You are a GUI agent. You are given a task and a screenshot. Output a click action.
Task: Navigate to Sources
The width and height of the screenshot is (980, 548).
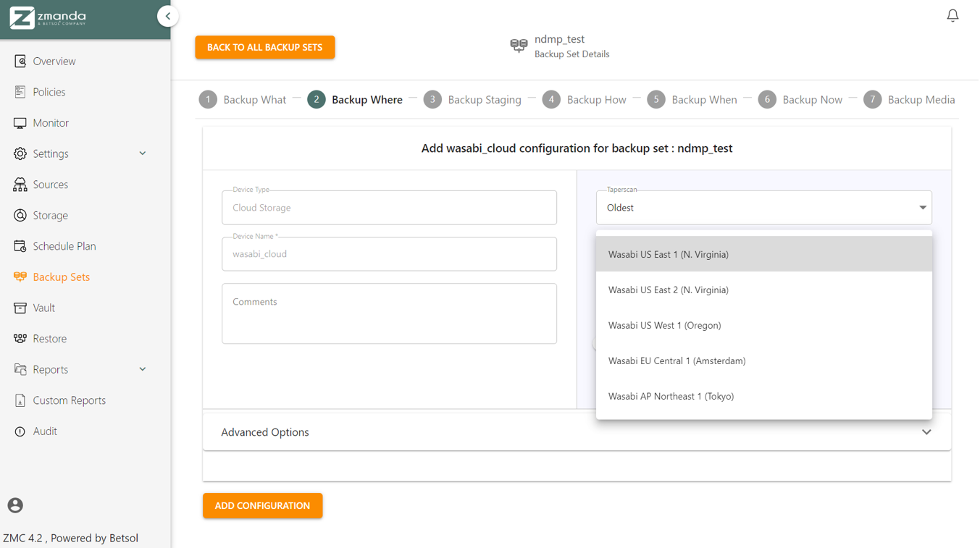(51, 185)
